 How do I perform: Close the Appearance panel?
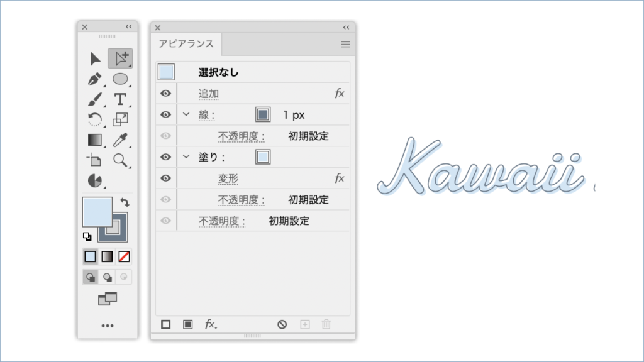(158, 28)
